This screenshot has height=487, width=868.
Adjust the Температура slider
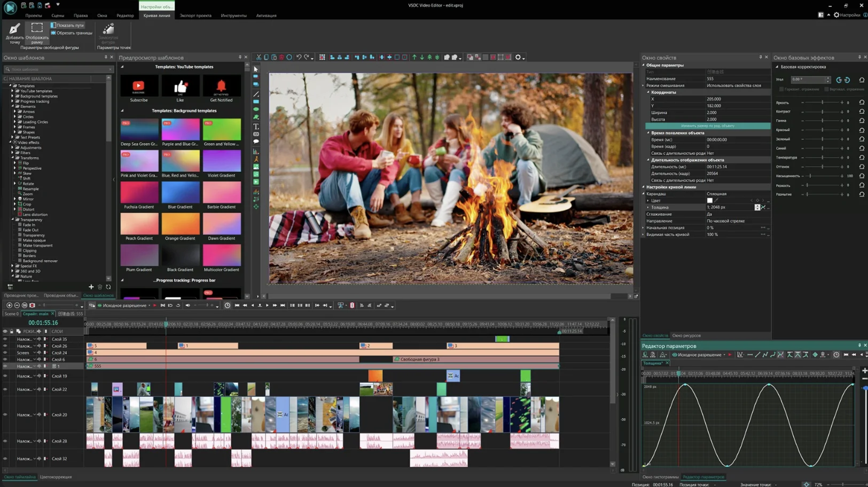823,158
